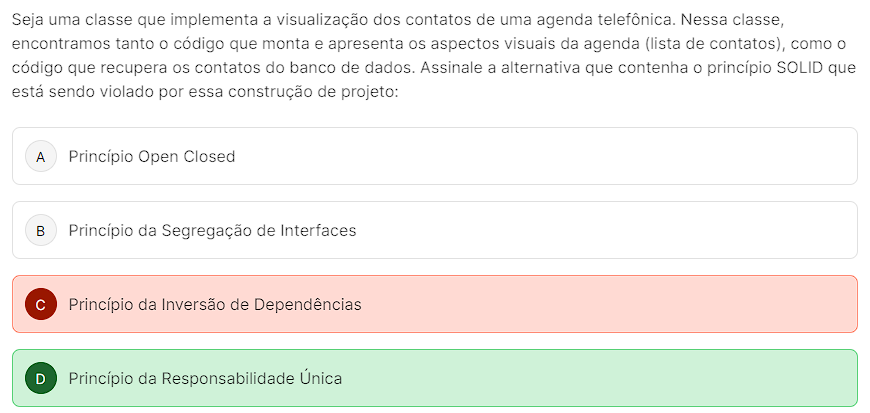The image size is (870, 413).
Task: Choose answer Princípio da Responsabilidade Única
Action: [x=205, y=378]
